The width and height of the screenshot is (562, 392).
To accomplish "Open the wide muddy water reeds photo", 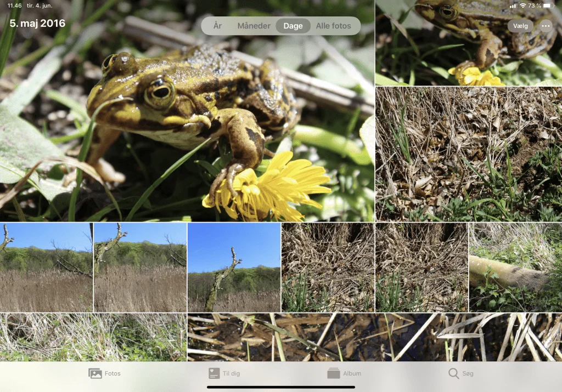I will tap(375, 337).
